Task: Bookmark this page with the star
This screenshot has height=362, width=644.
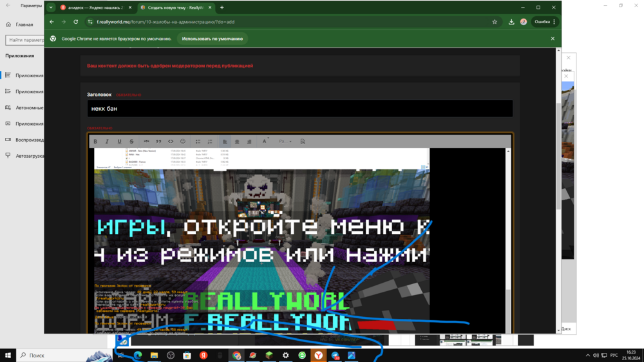Action: 495,22
